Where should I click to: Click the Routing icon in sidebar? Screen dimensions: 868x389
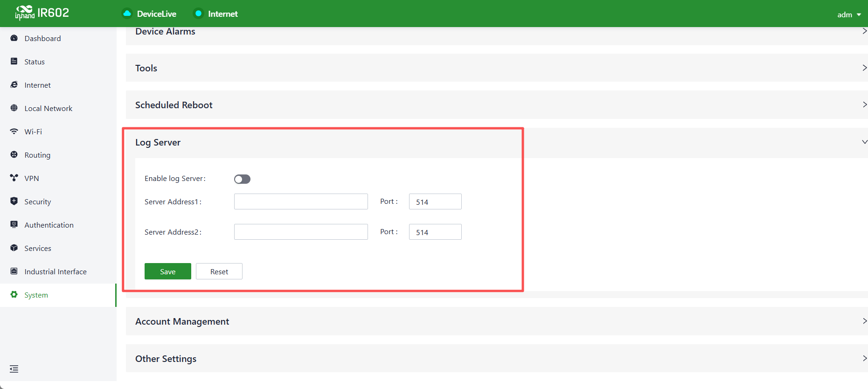click(14, 155)
